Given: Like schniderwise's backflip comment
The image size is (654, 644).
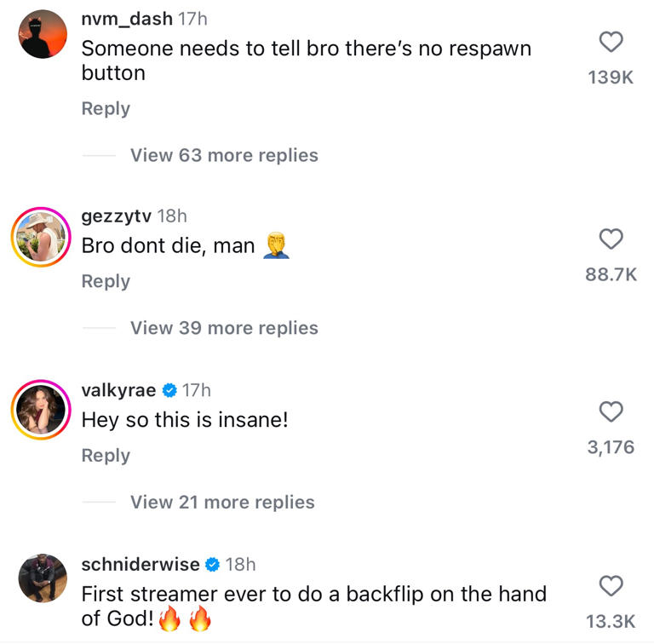Looking at the screenshot, I should point(611,586).
